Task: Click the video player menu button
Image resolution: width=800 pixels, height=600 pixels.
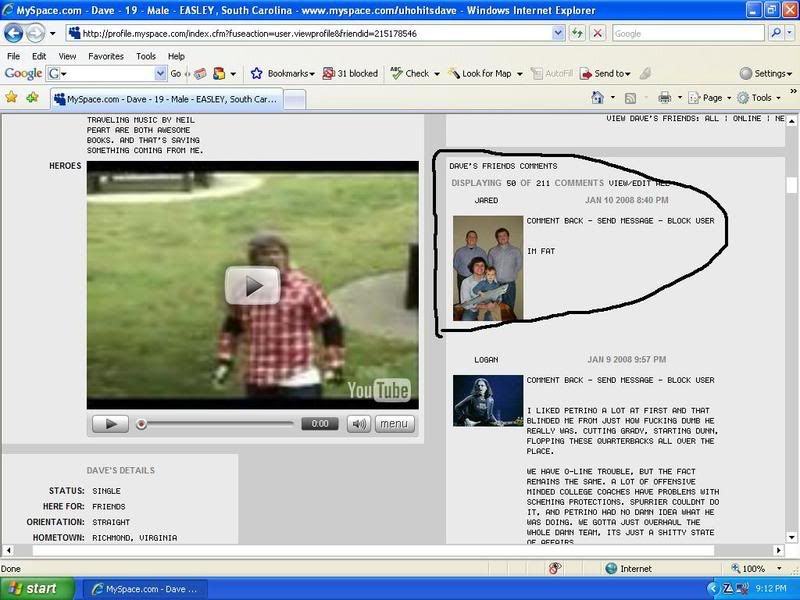Action: tap(394, 424)
